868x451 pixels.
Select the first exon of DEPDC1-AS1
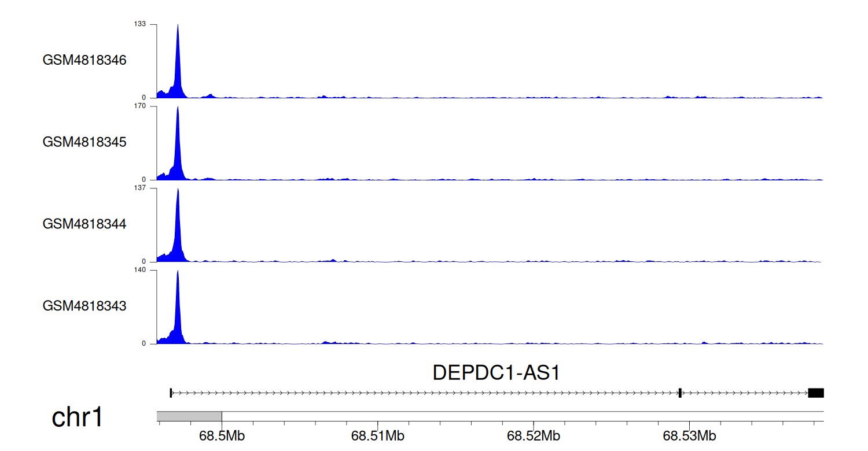click(x=171, y=393)
